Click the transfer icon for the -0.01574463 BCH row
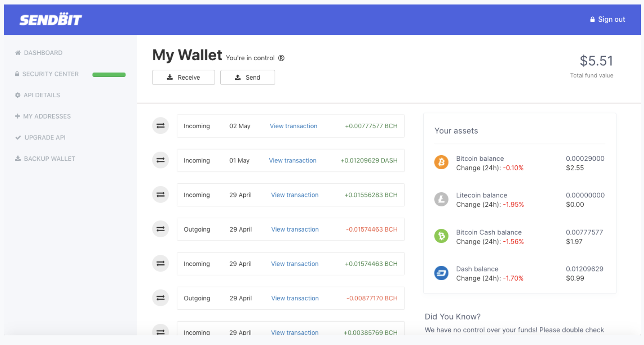 click(x=160, y=229)
